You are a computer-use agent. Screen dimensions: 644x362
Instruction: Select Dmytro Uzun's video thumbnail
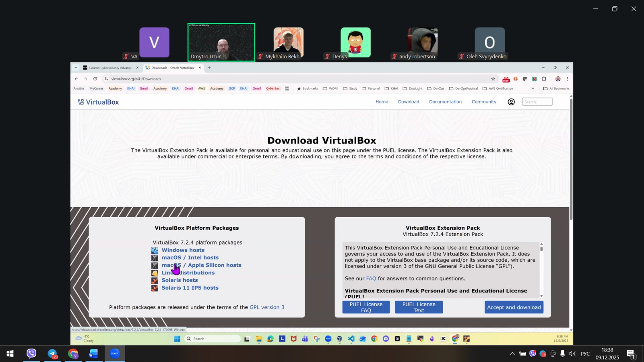(x=221, y=42)
